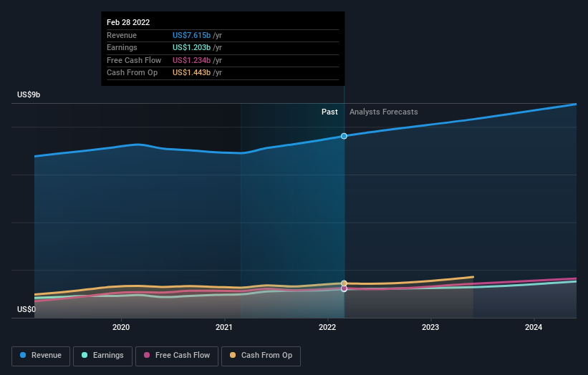
Task: Click the orange Cash From Op legend dot
Action: click(233, 355)
